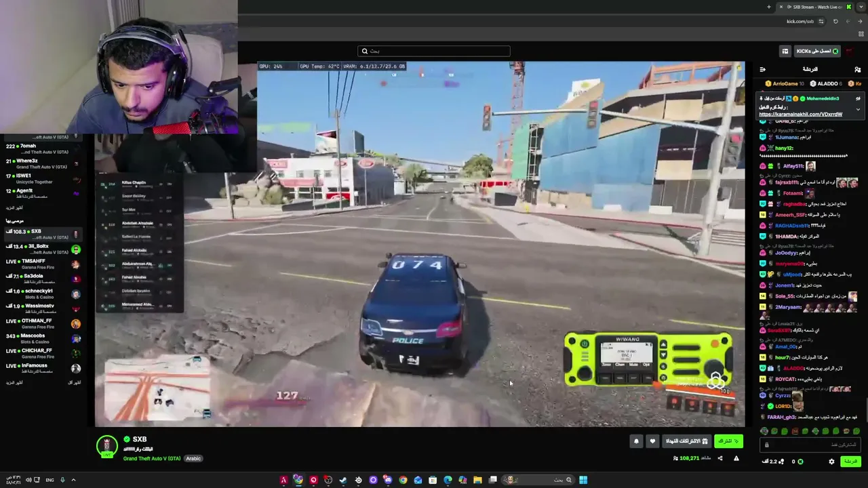The image size is (868, 488).
Task: Open the Grand Theft Auto V category link
Action: [x=152, y=459]
